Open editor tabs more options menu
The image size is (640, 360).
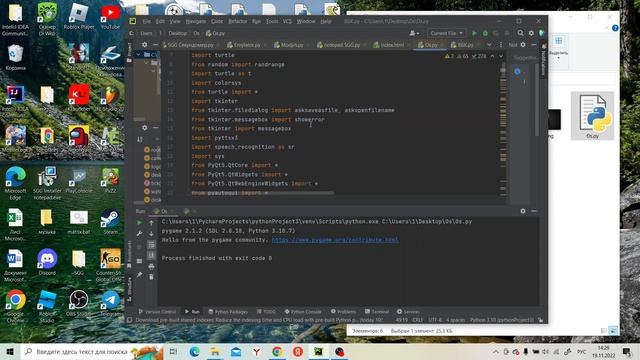(x=501, y=45)
